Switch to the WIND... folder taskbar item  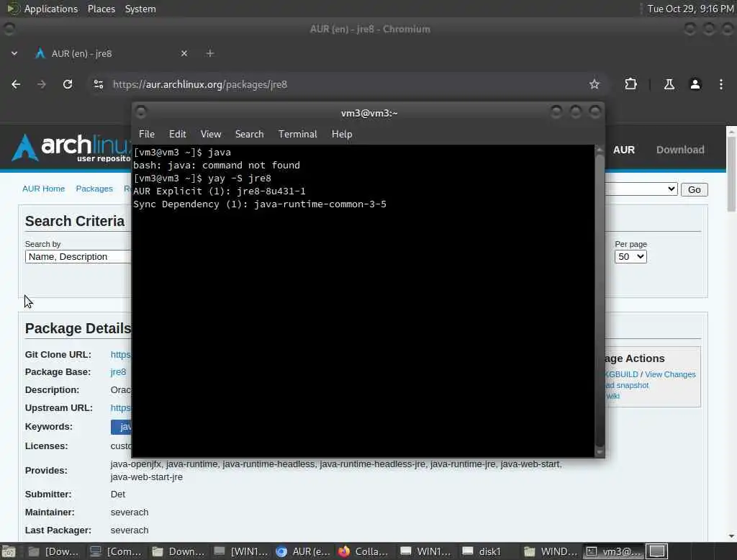coord(551,551)
